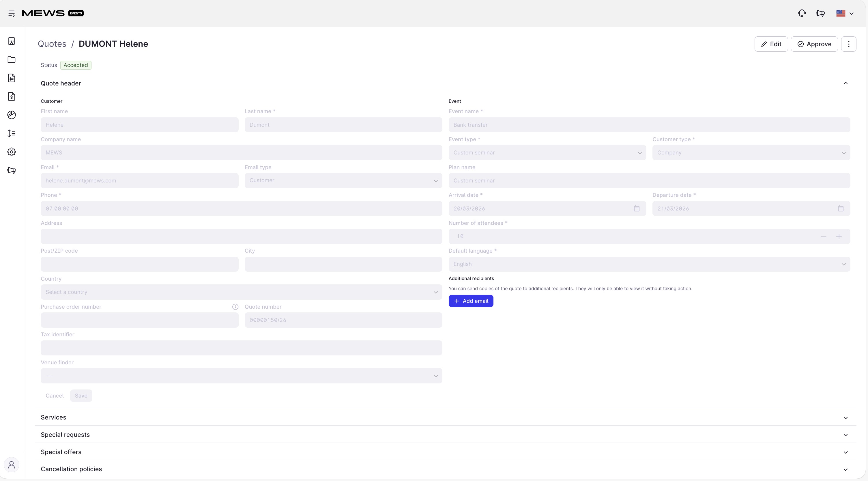868x481 pixels.
Task: Open the megaphone icon in sidebar
Action: [12, 170]
